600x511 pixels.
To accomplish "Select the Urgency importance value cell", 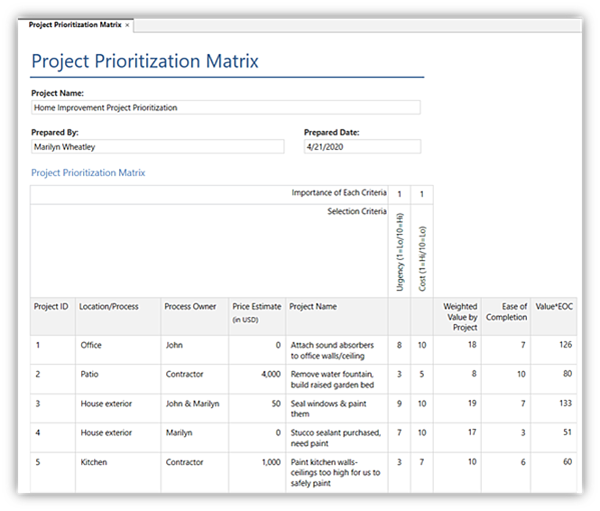I will pyautogui.click(x=399, y=194).
